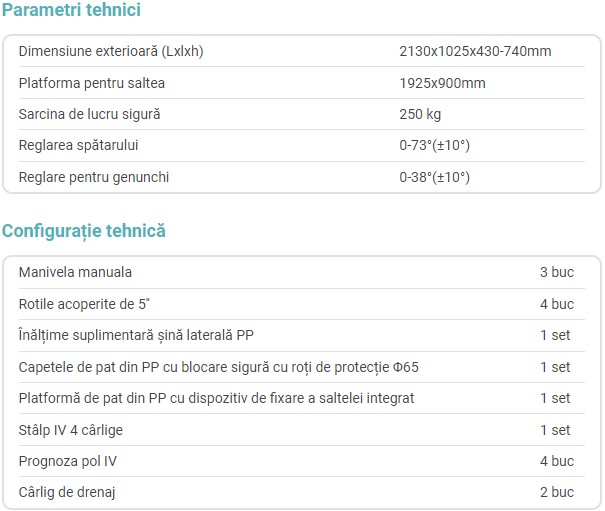Select the Prognoza pol IV row
The height and width of the screenshot is (511, 605).
pos(302,461)
